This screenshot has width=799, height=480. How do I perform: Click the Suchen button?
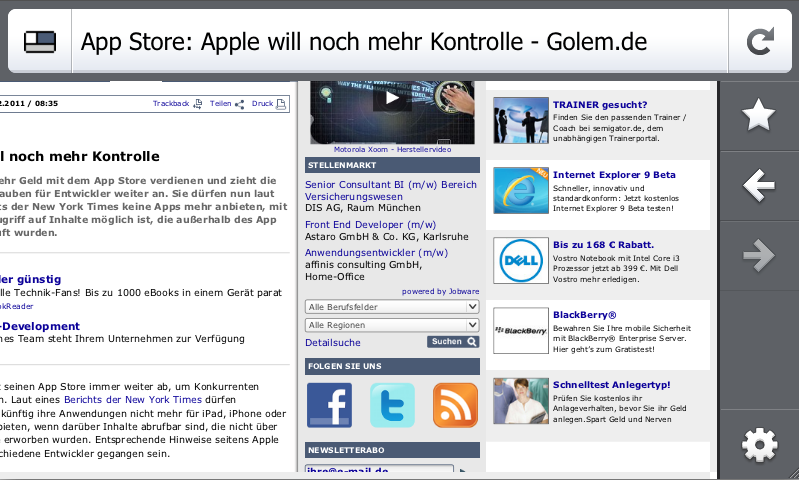pyautogui.click(x=453, y=342)
